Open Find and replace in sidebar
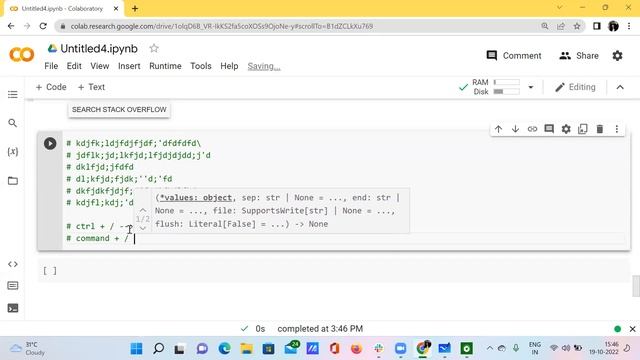The image size is (640, 360). pyautogui.click(x=13, y=123)
